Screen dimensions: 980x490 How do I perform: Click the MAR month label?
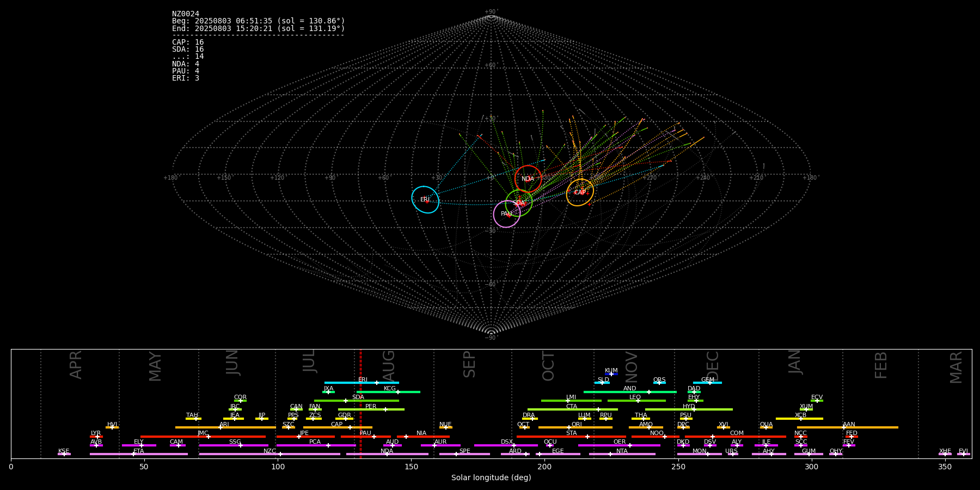pyautogui.click(x=956, y=367)
